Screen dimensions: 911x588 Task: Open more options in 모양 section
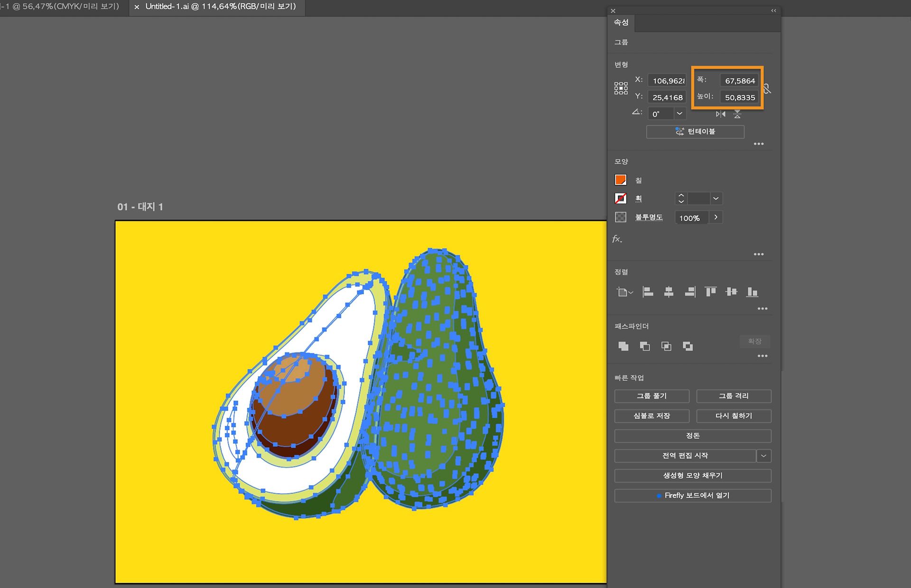(x=759, y=254)
